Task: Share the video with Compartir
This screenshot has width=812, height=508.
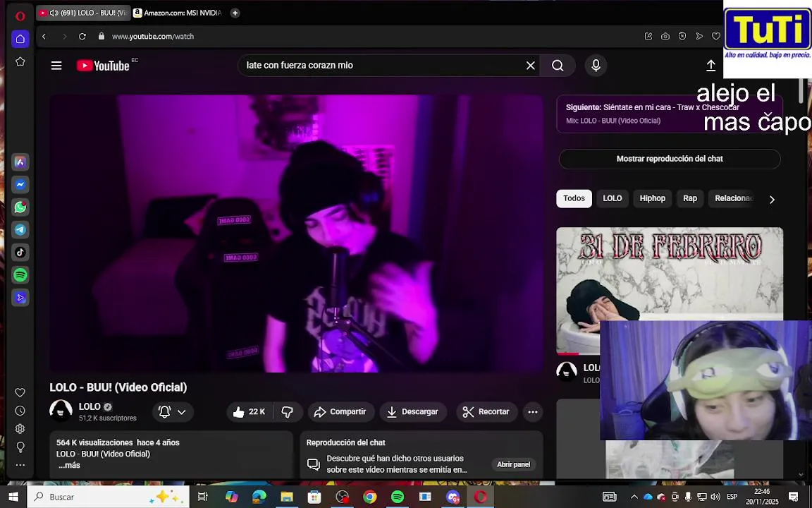Action: point(340,411)
